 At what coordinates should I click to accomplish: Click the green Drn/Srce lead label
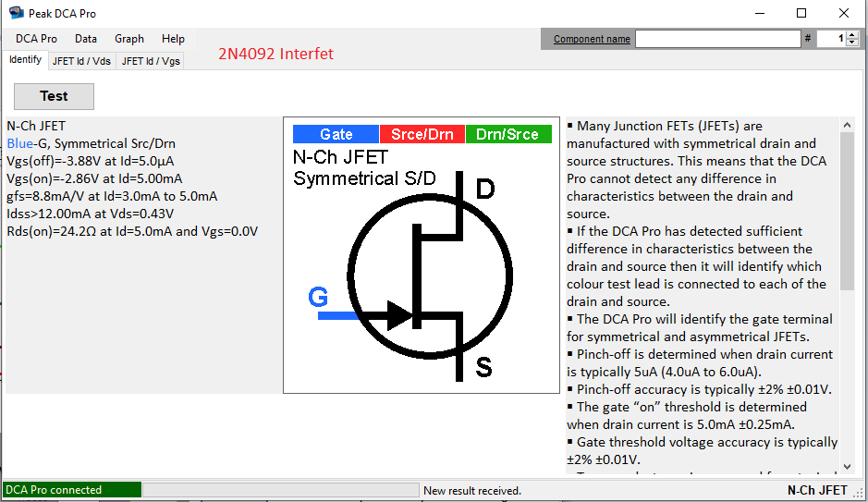point(508,134)
